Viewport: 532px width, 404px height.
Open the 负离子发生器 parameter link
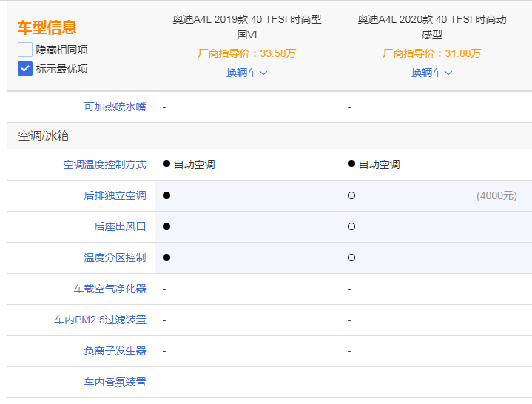click(115, 351)
